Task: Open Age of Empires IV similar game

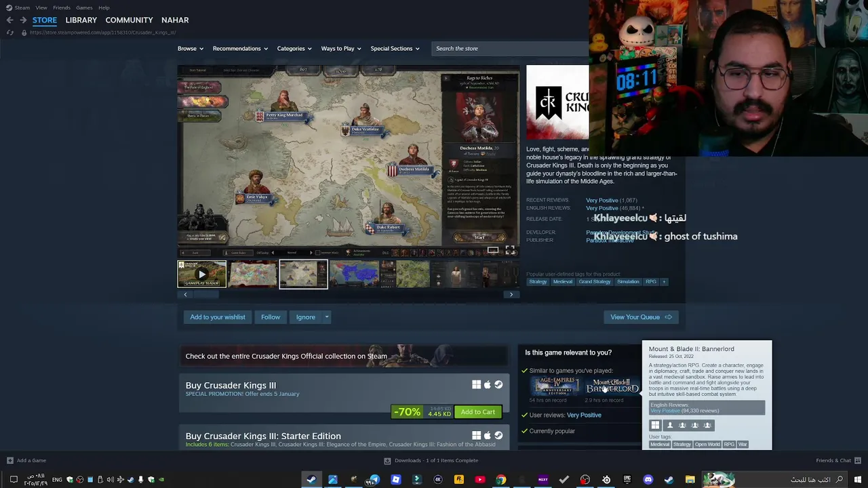Action: (555, 386)
